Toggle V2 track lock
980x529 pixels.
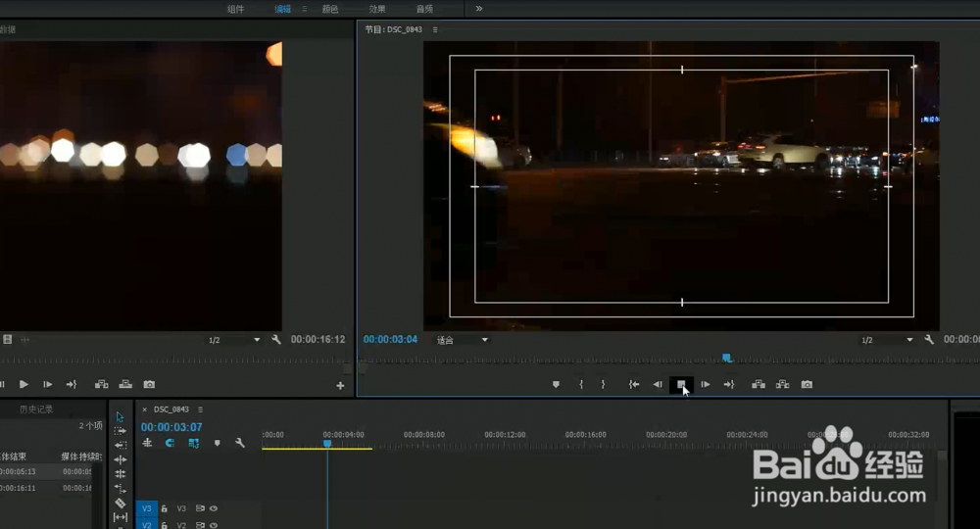165,525
